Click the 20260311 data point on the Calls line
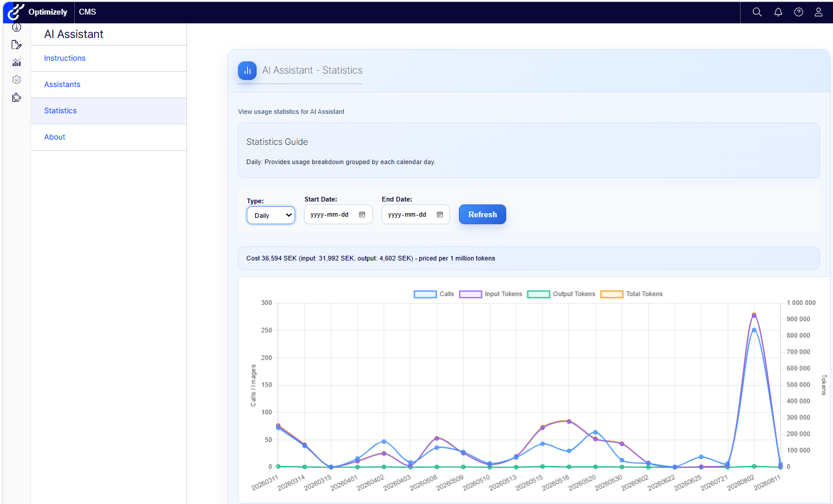The width and height of the screenshot is (833, 504). [278, 428]
